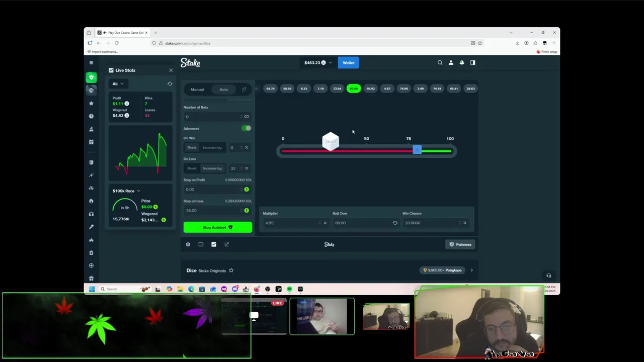Click the Roll Over swap icon
Viewport: 644px width, 362px height.
(395, 223)
